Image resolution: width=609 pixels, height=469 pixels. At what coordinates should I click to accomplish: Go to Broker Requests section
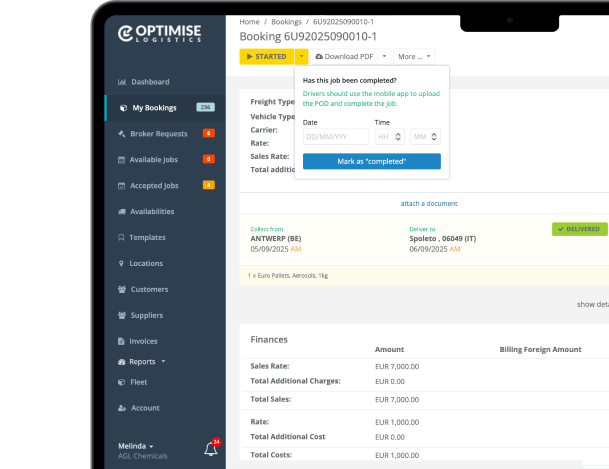(158, 133)
